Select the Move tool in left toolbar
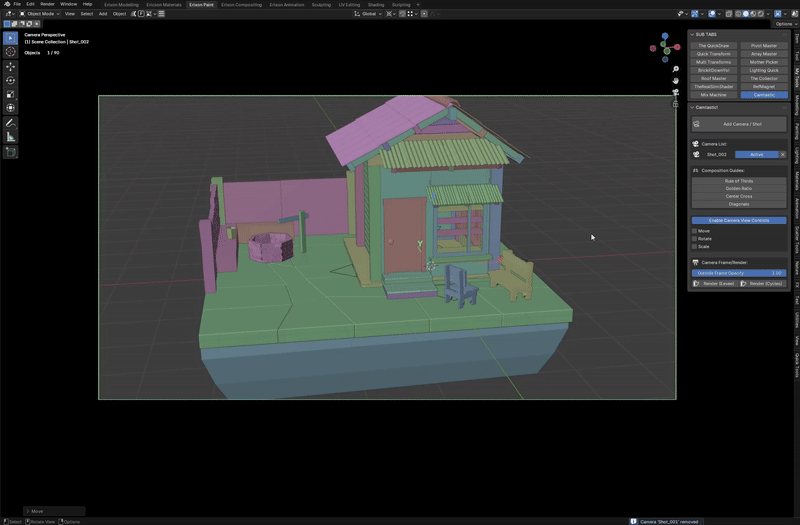This screenshot has height=525, width=800. (10, 67)
